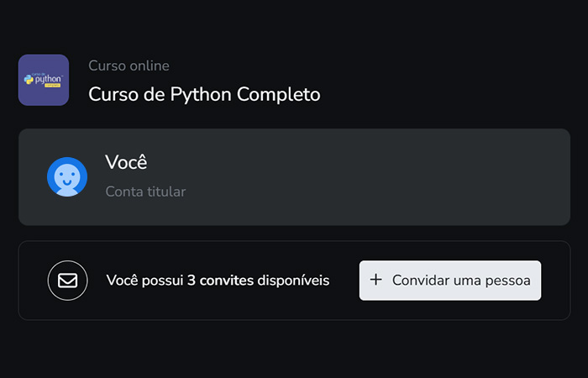This screenshot has width=588, height=378.
Task: Invite someone with Convidar uma pessoa
Action: click(450, 281)
